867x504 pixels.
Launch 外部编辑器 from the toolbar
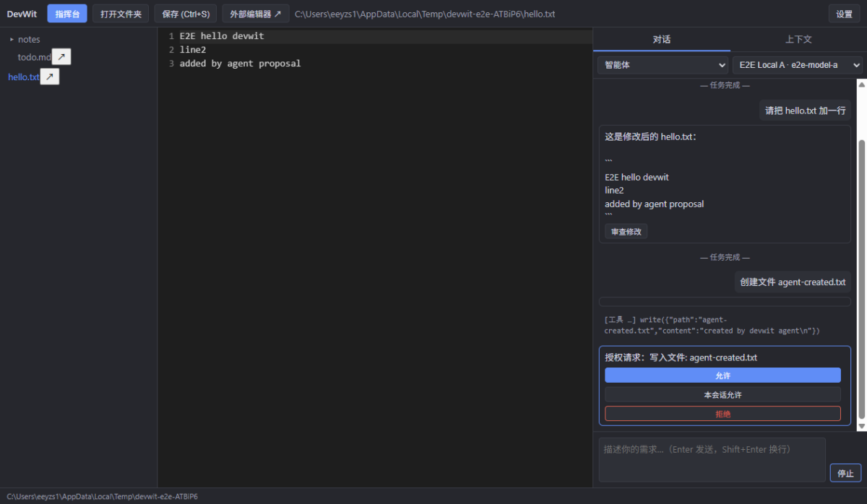256,14
